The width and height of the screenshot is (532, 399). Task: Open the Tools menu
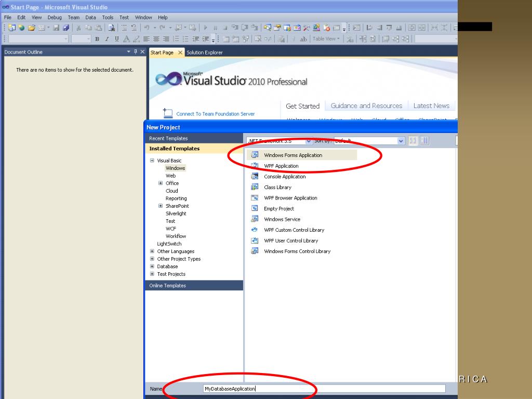click(108, 17)
